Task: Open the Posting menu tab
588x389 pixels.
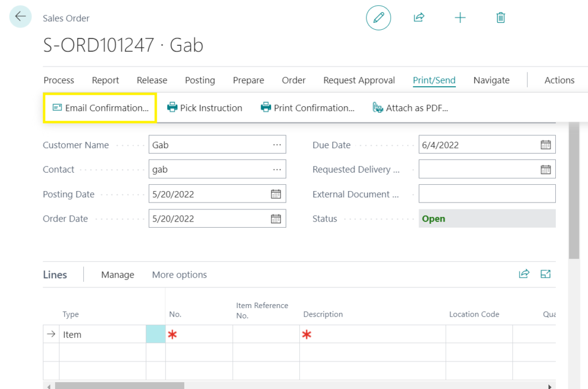Action: point(200,80)
